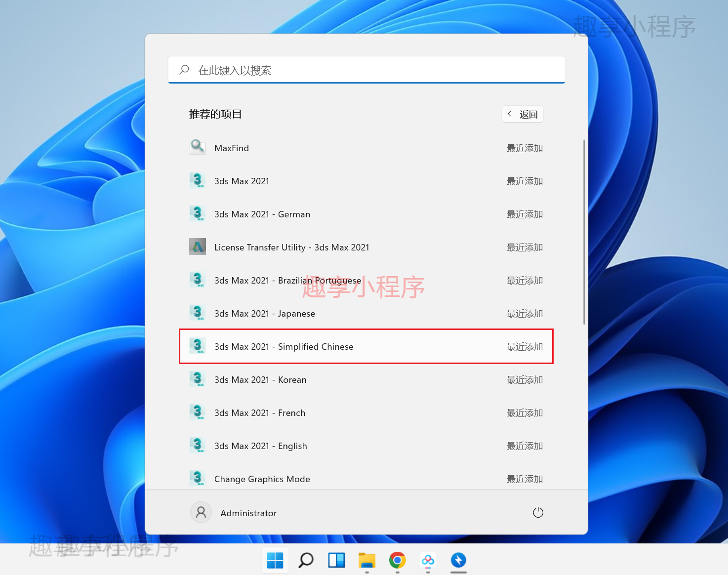Click the 3ds Max 2021 app icon
This screenshot has height=575, width=728.
pos(198,180)
